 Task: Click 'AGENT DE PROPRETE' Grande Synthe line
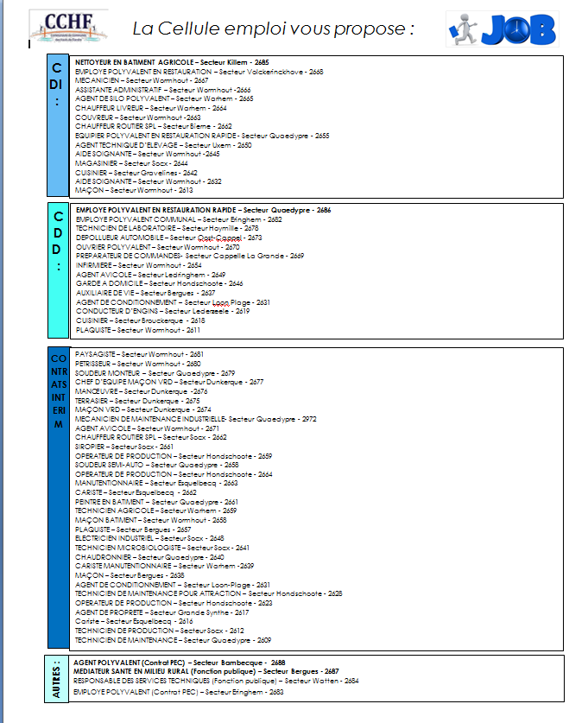161,612
